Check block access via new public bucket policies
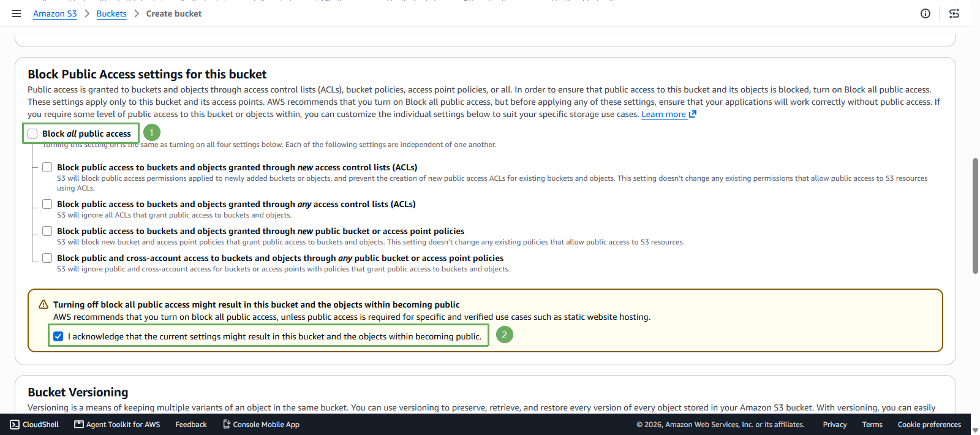 point(47,231)
